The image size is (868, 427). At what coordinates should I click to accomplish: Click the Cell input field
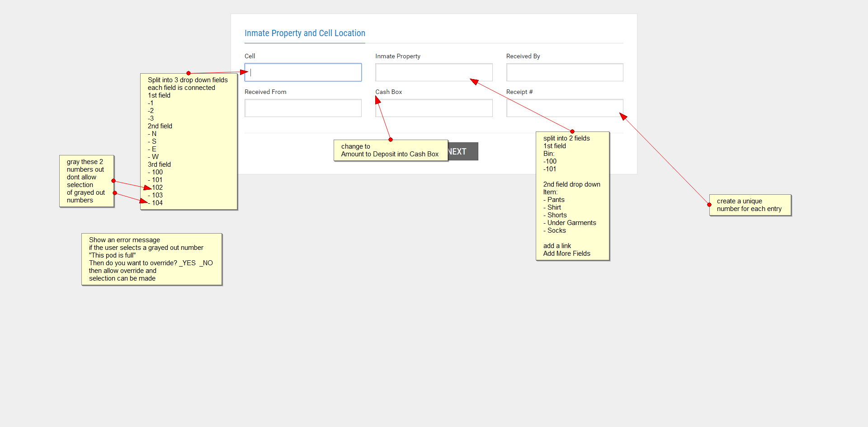click(303, 72)
